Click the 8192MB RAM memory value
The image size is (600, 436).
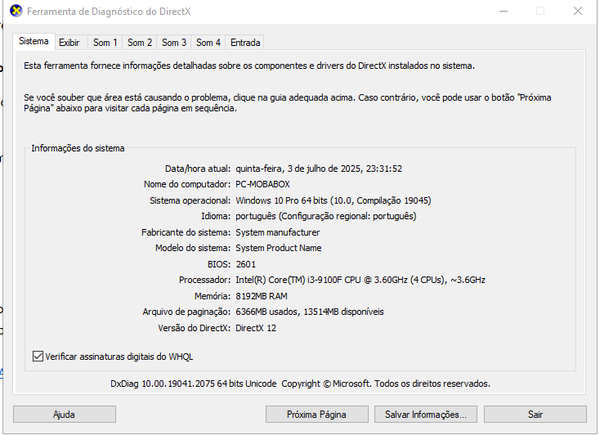[261, 296]
